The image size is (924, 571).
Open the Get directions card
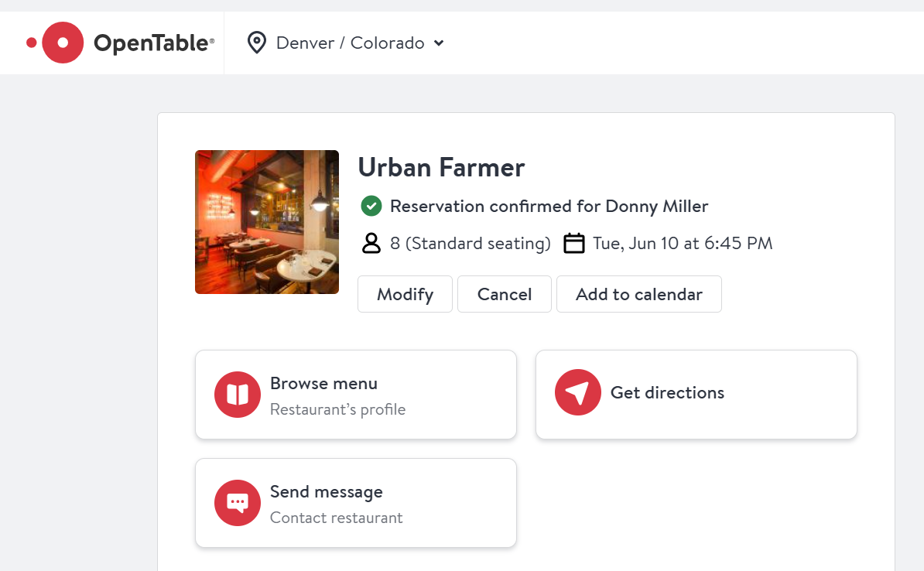[696, 395]
